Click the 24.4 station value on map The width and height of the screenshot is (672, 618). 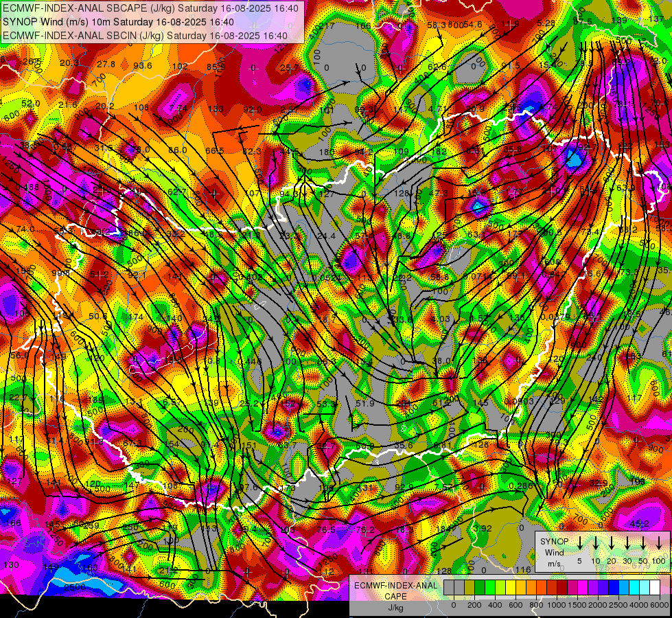(x=327, y=236)
